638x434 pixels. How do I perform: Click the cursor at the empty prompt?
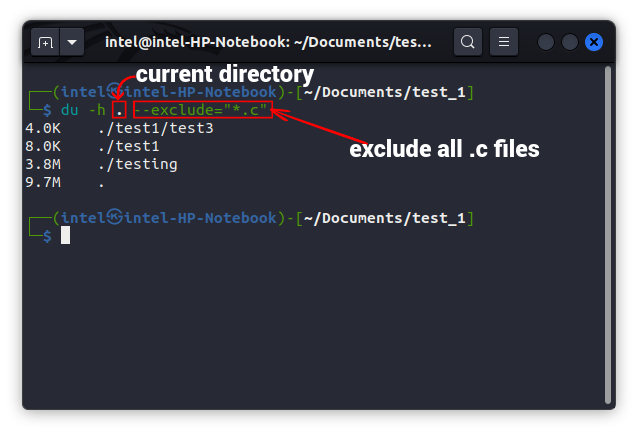click(x=65, y=235)
